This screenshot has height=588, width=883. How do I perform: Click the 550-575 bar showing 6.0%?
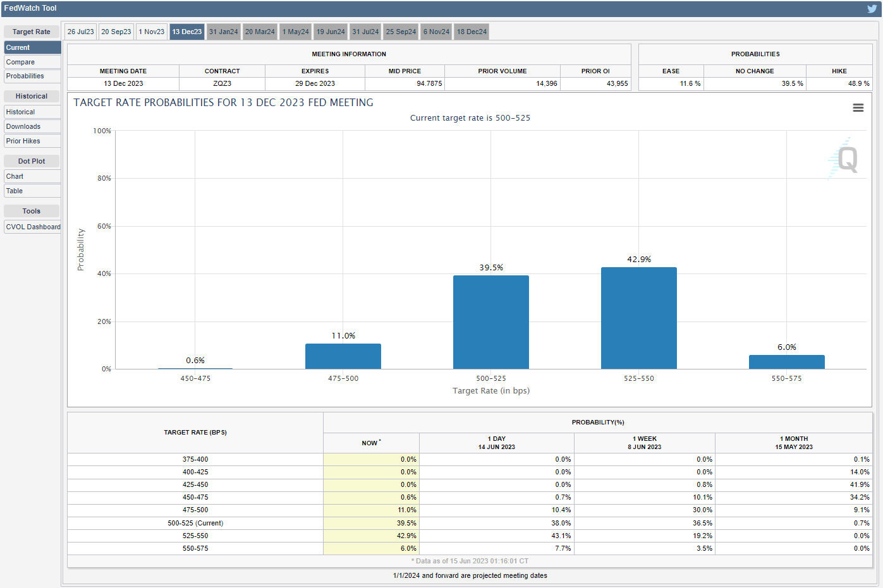click(787, 362)
